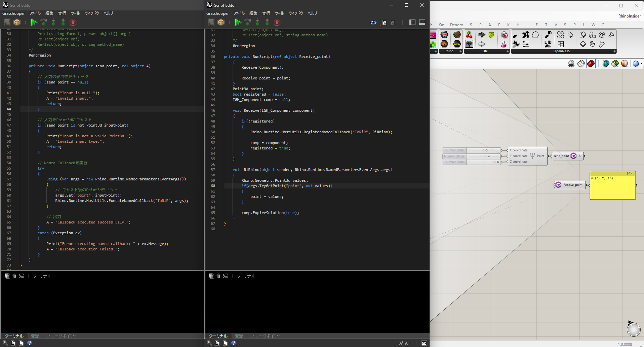Open the 実行 menu in right editor

[x=266, y=13]
